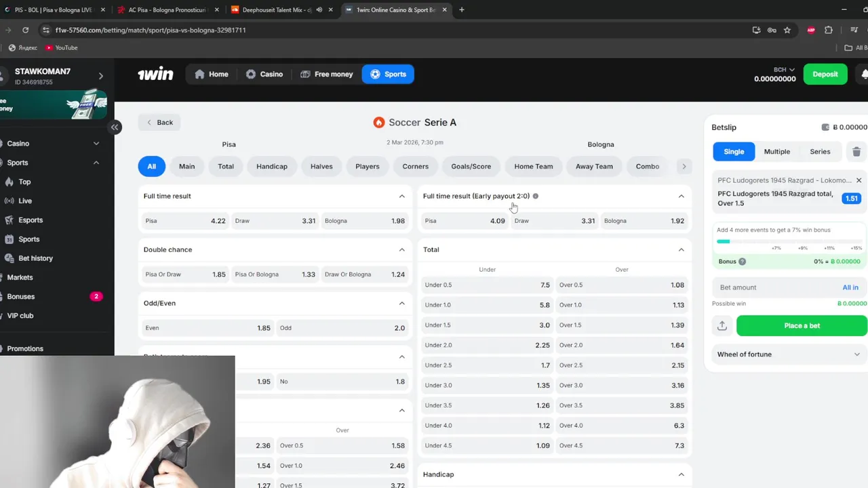868x488 pixels.
Task: Open Live section in sidebar
Action: point(25,201)
